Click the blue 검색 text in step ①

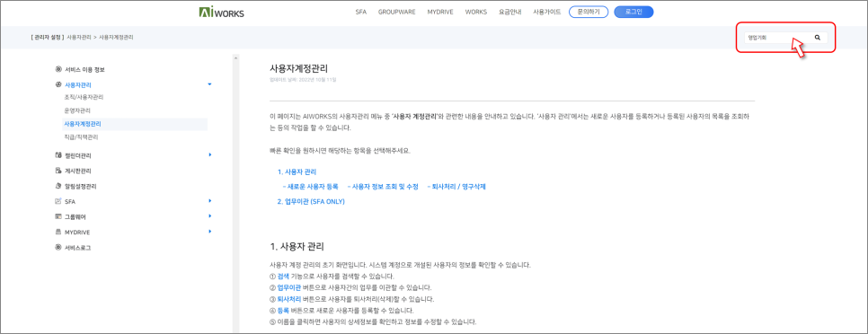[x=283, y=276]
